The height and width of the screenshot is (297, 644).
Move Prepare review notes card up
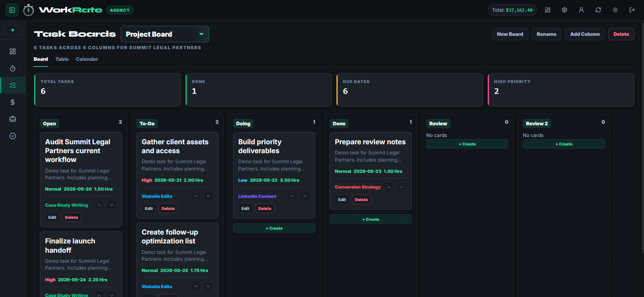389,187
